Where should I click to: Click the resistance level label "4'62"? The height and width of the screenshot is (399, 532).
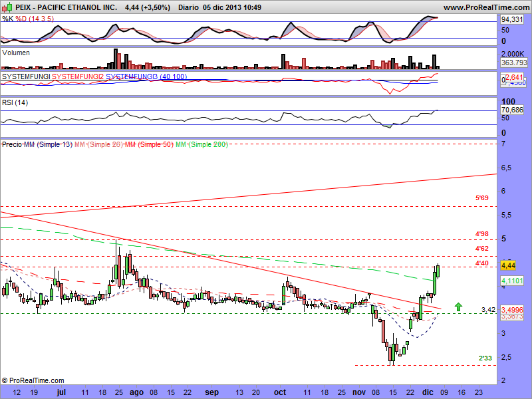click(481, 248)
